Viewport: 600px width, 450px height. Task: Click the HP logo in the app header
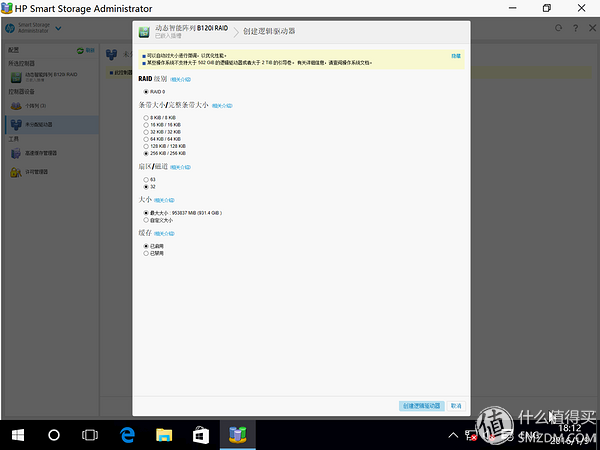(10, 28)
